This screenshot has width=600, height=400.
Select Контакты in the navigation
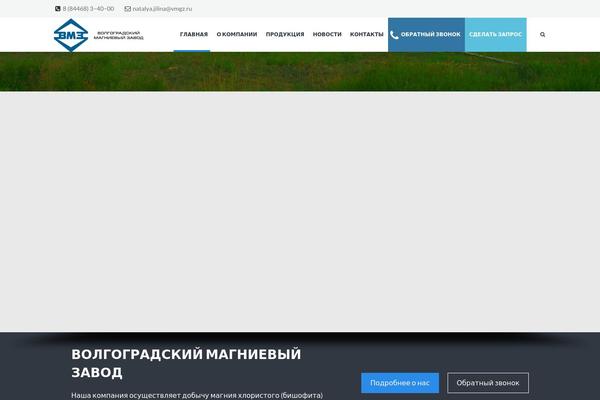point(367,34)
